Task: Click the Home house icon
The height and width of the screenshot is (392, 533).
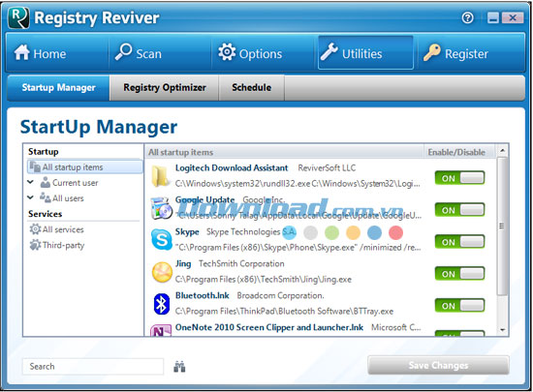Action: point(21,52)
